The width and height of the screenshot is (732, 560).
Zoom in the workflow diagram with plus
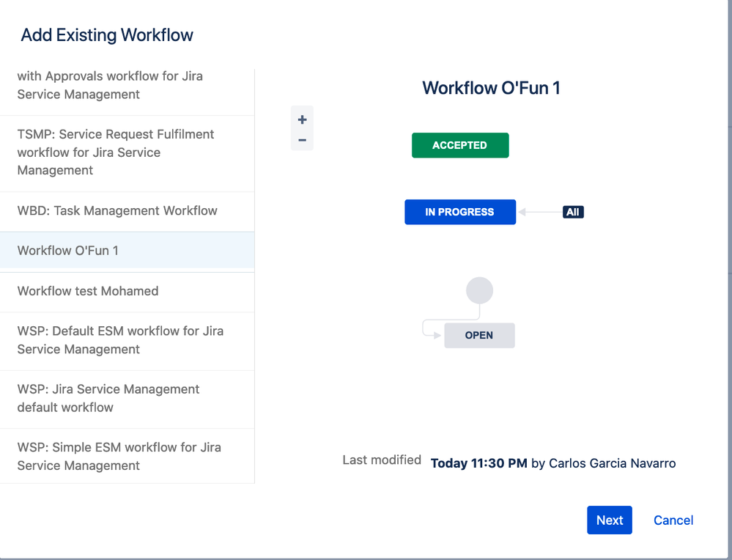[x=302, y=119]
